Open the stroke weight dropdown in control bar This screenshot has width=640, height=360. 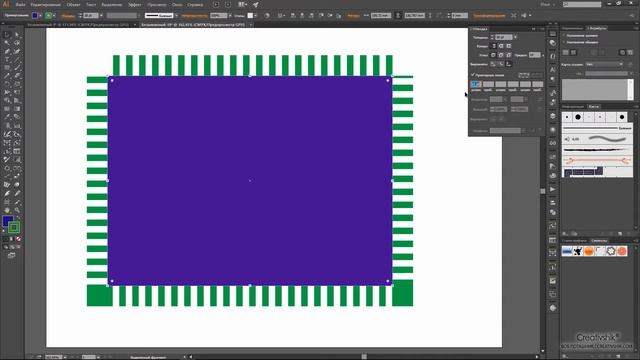[101, 16]
